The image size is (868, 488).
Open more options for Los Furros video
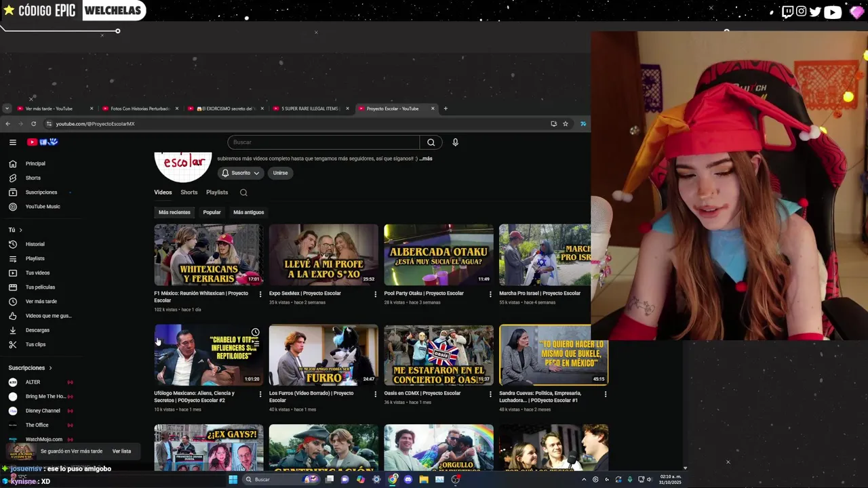[x=375, y=394]
